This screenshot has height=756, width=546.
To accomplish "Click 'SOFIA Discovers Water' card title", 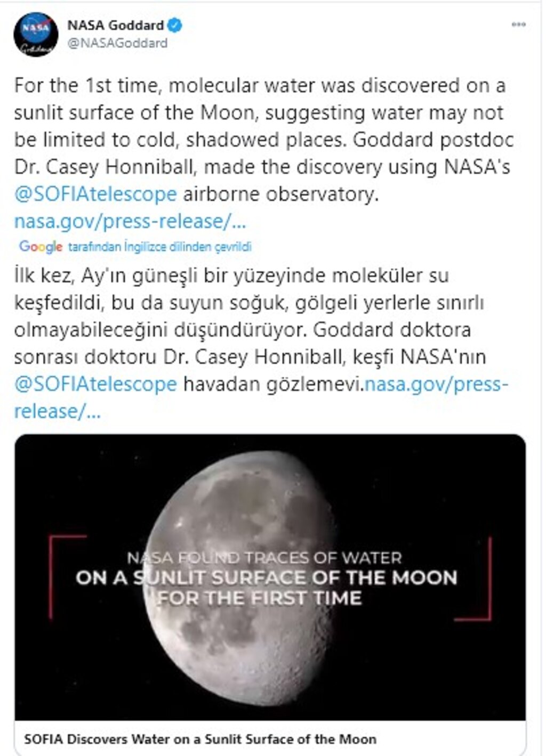I will [200, 739].
